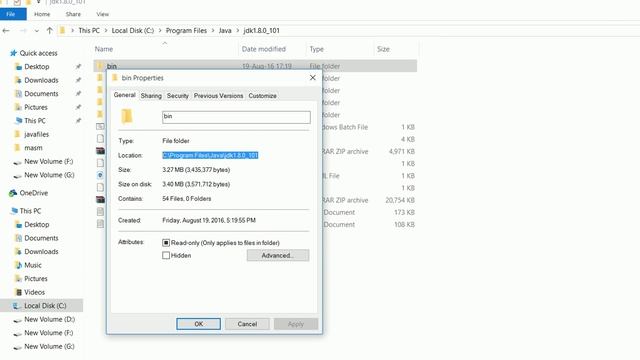Select Quick access star icon
640x360 pixels.
(13, 53)
